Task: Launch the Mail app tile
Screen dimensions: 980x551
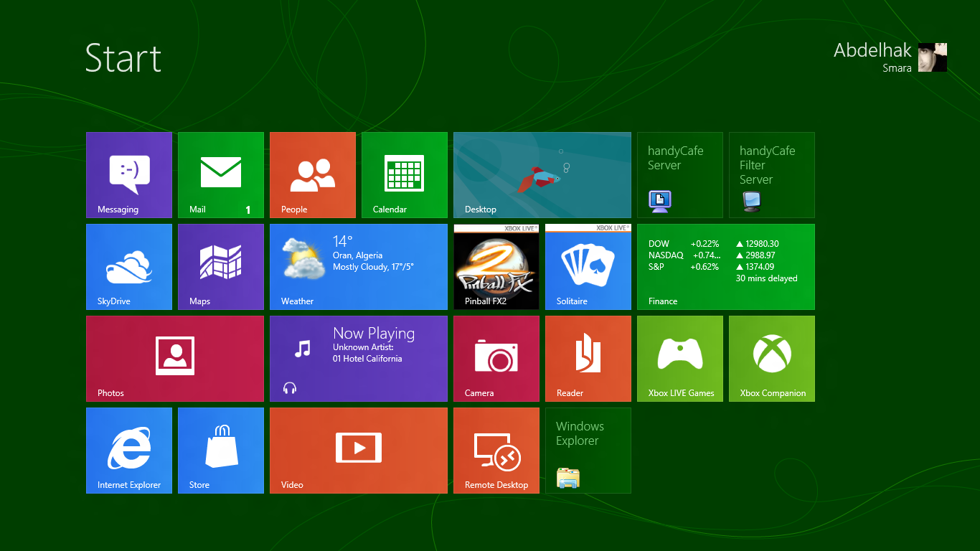Action: pyautogui.click(x=221, y=175)
